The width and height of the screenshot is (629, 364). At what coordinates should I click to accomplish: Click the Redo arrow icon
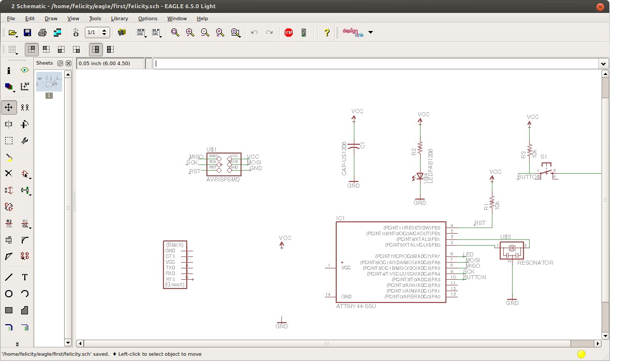[269, 33]
